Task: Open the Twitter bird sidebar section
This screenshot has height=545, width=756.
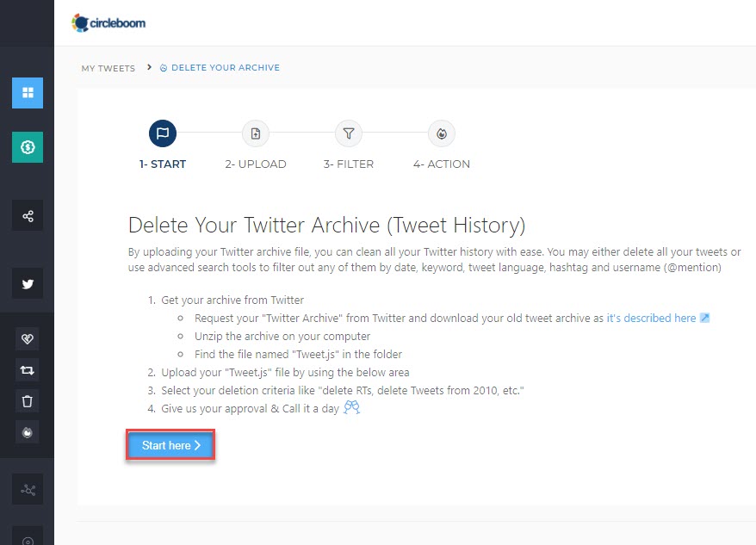Action: pyautogui.click(x=28, y=283)
